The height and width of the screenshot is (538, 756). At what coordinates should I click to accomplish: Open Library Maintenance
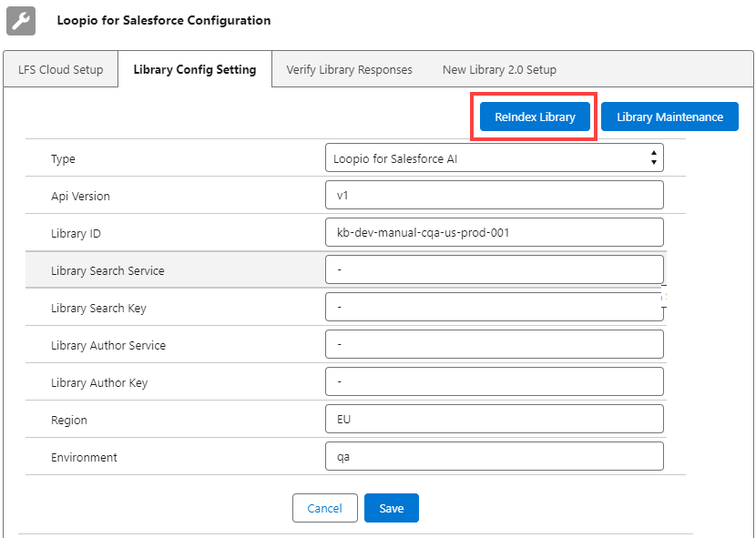point(669,117)
